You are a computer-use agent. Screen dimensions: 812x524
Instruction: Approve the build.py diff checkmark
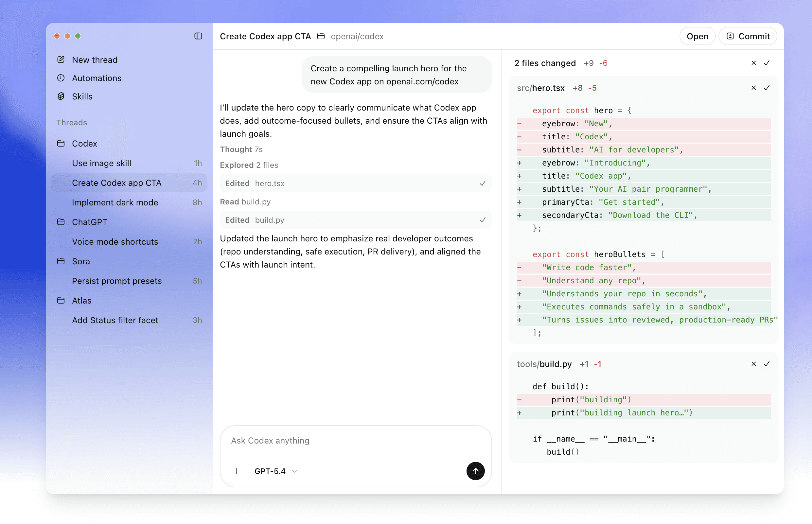click(x=767, y=363)
